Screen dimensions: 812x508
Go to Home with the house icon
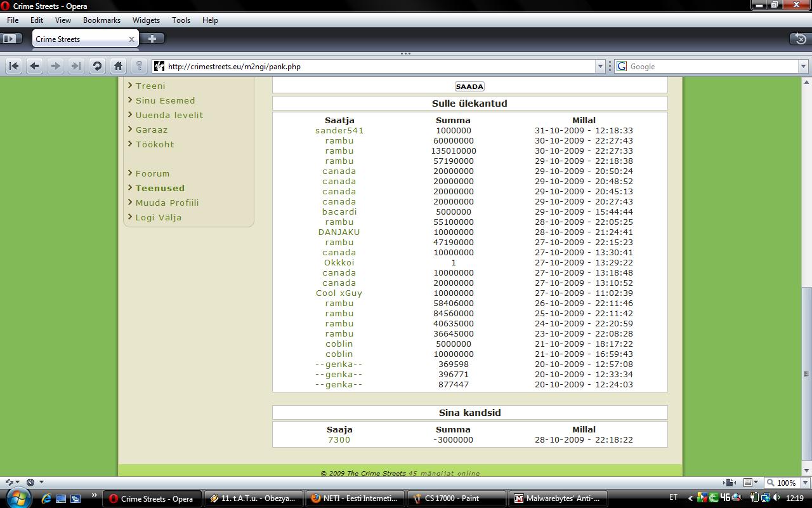(118, 66)
